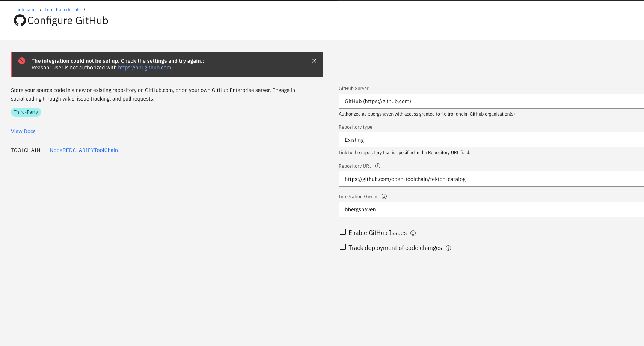Click the 'Store your source code' description
Image resolution: width=644 pixels, height=346 pixels.
pyautogui.click(x=153, y=95)
